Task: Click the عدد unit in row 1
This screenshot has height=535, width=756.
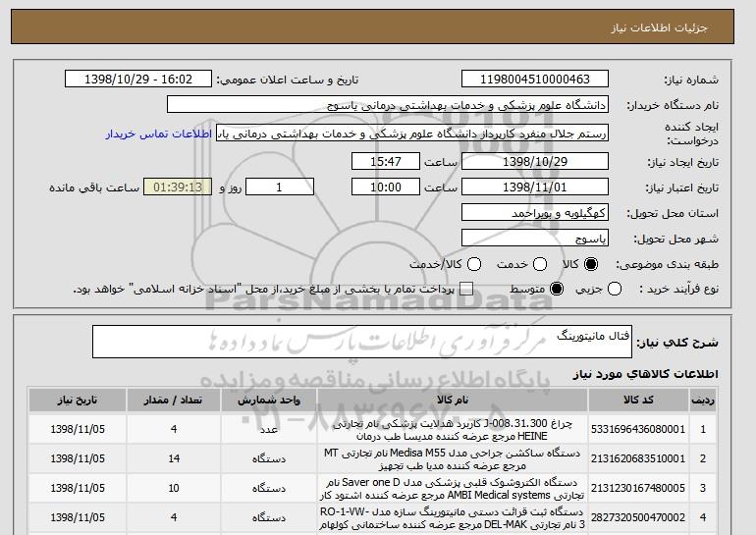Action: (x=269, y=429)
